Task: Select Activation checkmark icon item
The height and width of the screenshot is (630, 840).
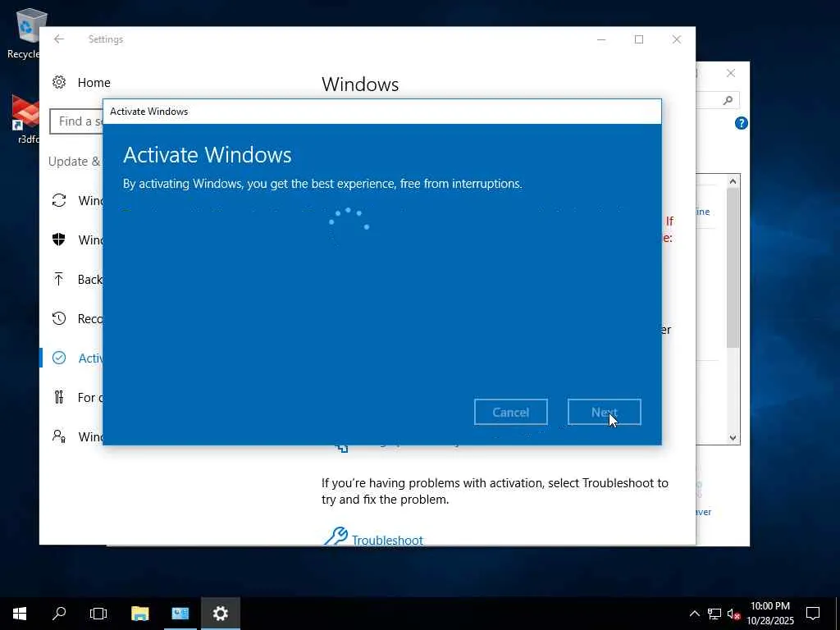Action: [x=59, y=358]
